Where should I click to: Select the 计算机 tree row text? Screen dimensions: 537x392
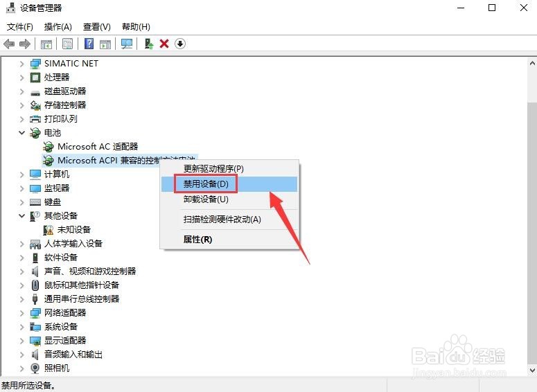[x=57, y=175]
